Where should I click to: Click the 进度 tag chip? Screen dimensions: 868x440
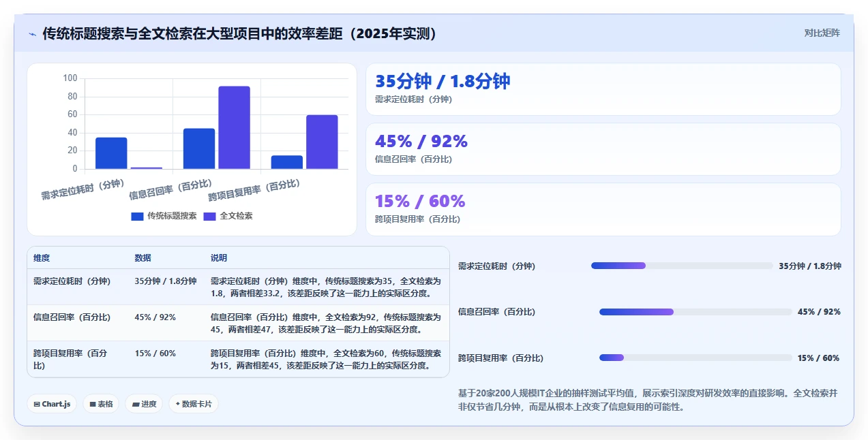(144, 404)
